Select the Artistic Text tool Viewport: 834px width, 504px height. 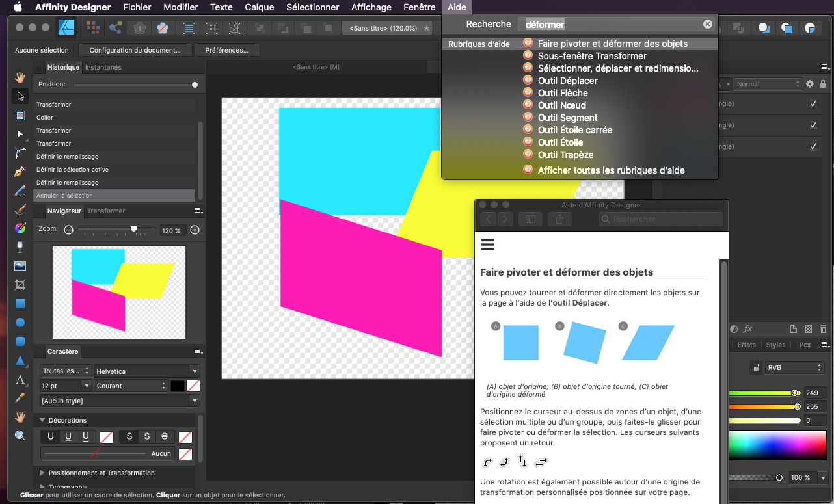point(20,379)
